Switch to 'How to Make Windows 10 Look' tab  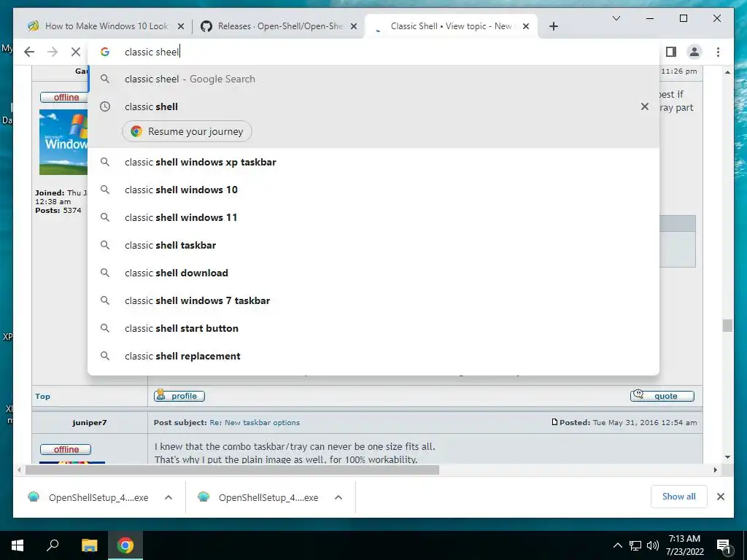click(x=106, y=26)
